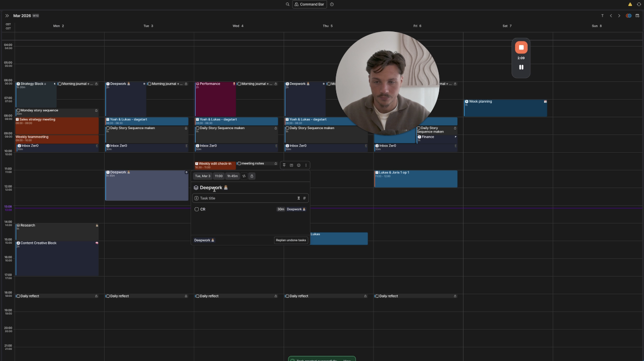The image size is (644, 361).
Task: Open the calendar accounts color circles
Action: 628,16
